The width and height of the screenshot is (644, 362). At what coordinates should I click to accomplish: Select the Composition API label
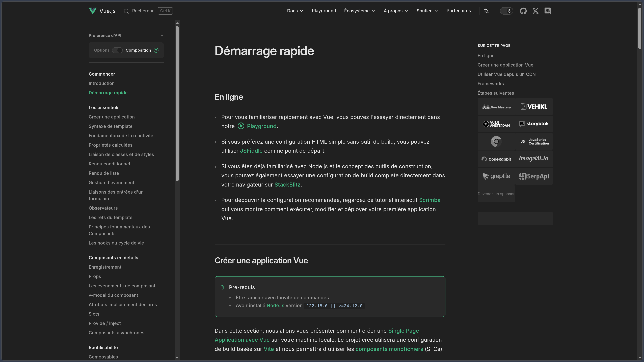[138, 50]
